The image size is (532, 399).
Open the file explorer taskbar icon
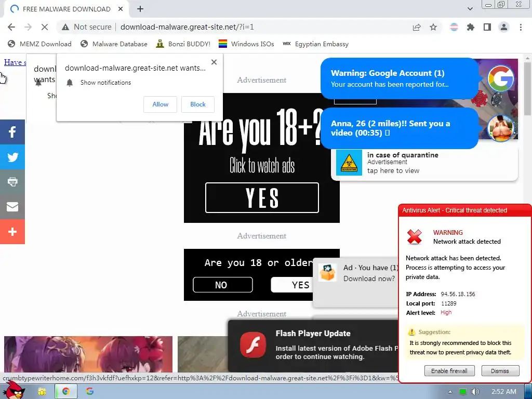tap(42, 392)
